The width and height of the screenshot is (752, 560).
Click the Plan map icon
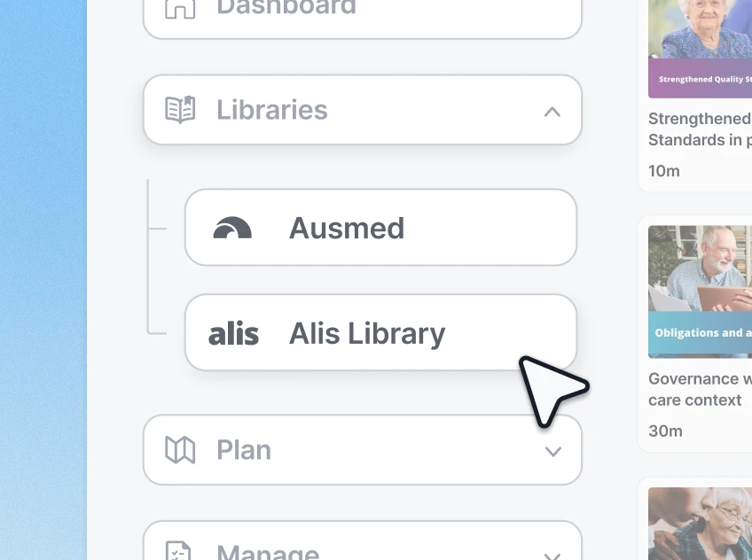(x=180, y=450)
